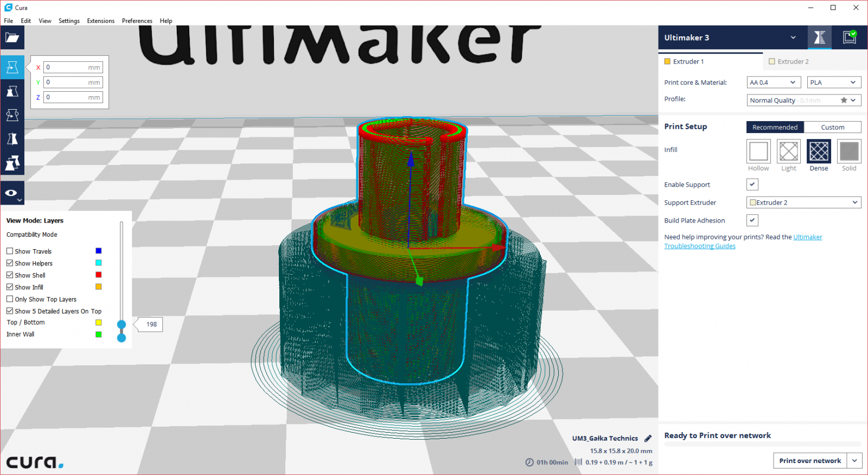Viewport: 868px width, 475px height.
Task: Open the View menu
Action: point(45,21)
